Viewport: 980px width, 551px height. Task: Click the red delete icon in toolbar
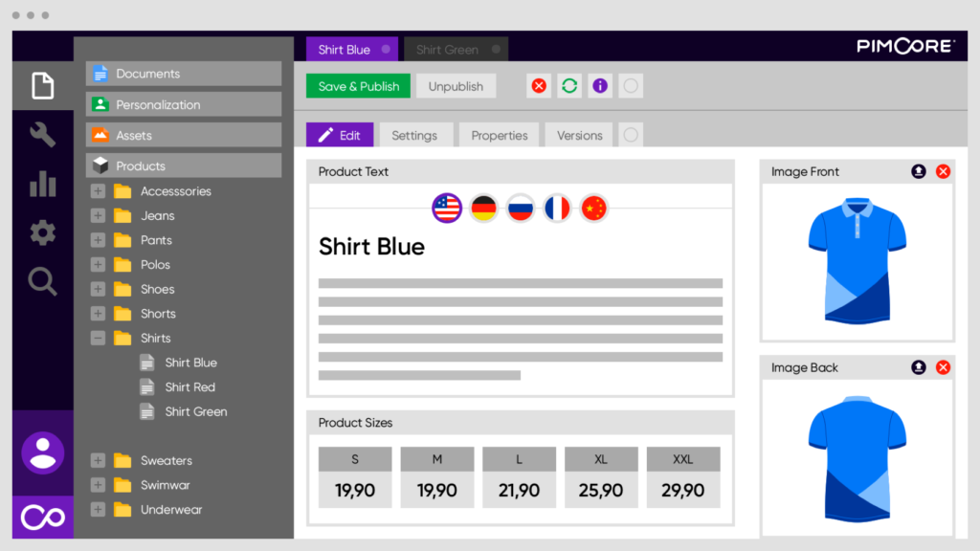pyautogui.click(x=539, y=86)
